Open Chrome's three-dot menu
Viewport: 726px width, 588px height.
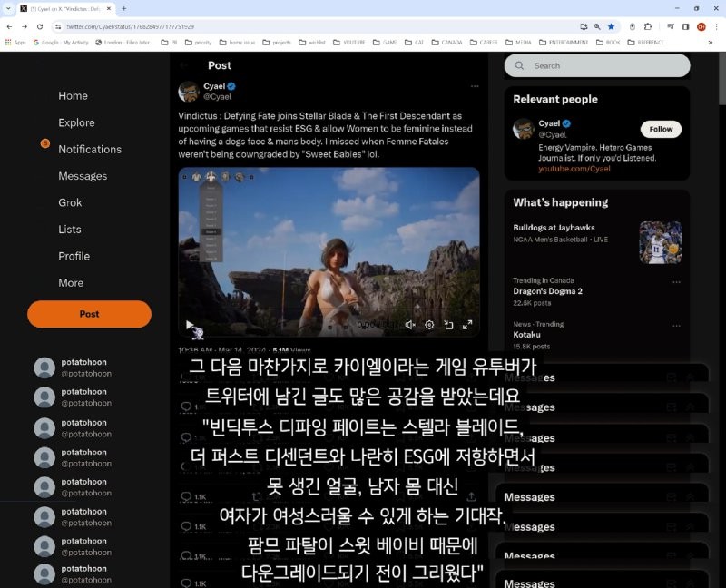pyautogui.click(x=716, y=27)
